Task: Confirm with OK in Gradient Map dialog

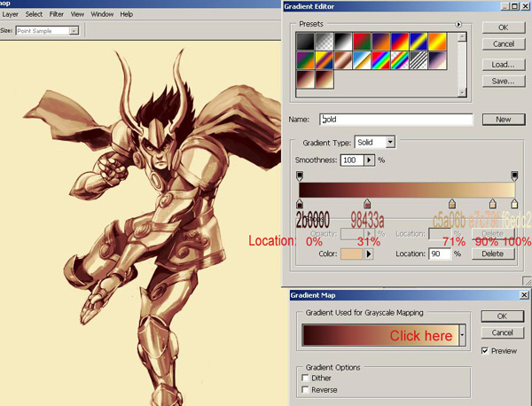Action: [503, 316]
